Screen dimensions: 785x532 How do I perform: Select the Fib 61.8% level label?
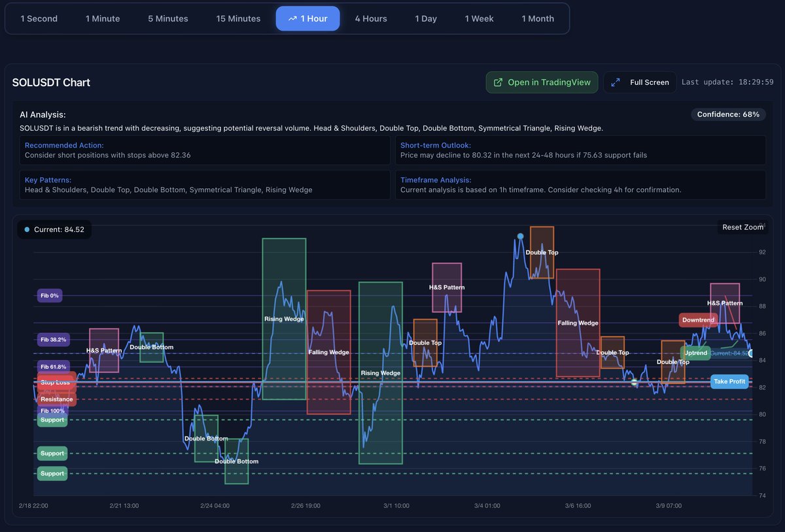pyautogui.click(x=53, y=367)
